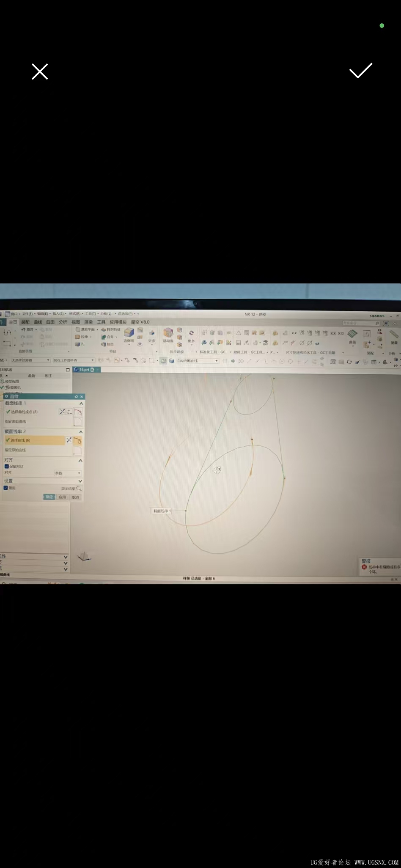Click the curve icon next to 选择曲线 (6)

coord(78,440)
